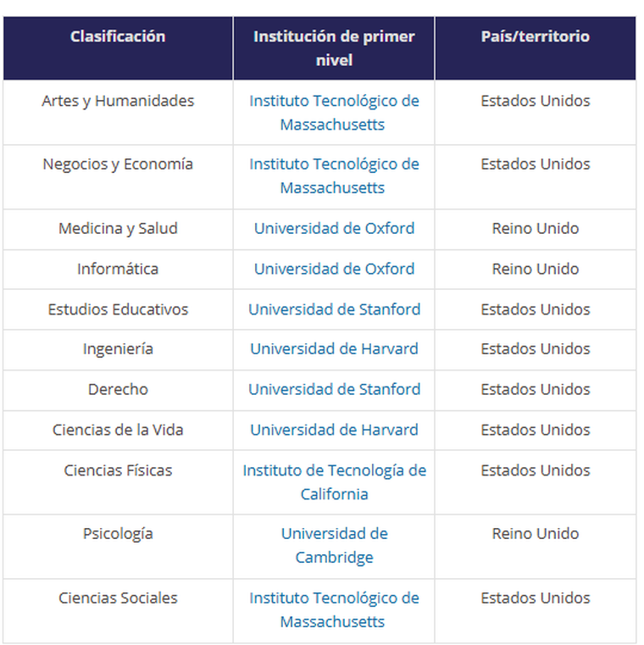
Task: Select the Ciencias Físicas classification cell
Action: (118, 470)
